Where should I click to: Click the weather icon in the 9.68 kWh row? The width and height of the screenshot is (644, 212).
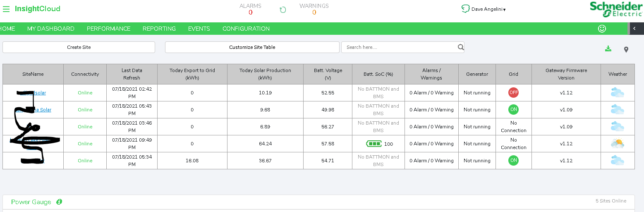617,110
